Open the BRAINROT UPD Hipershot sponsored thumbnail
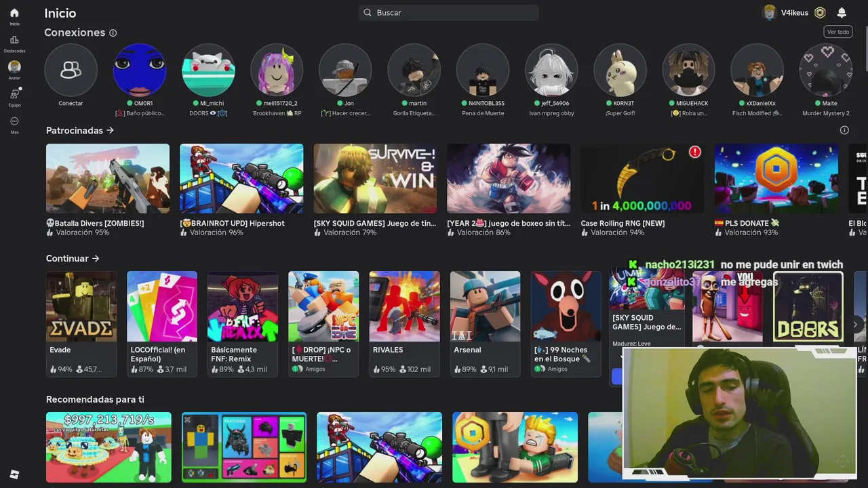 coord(241,178)
